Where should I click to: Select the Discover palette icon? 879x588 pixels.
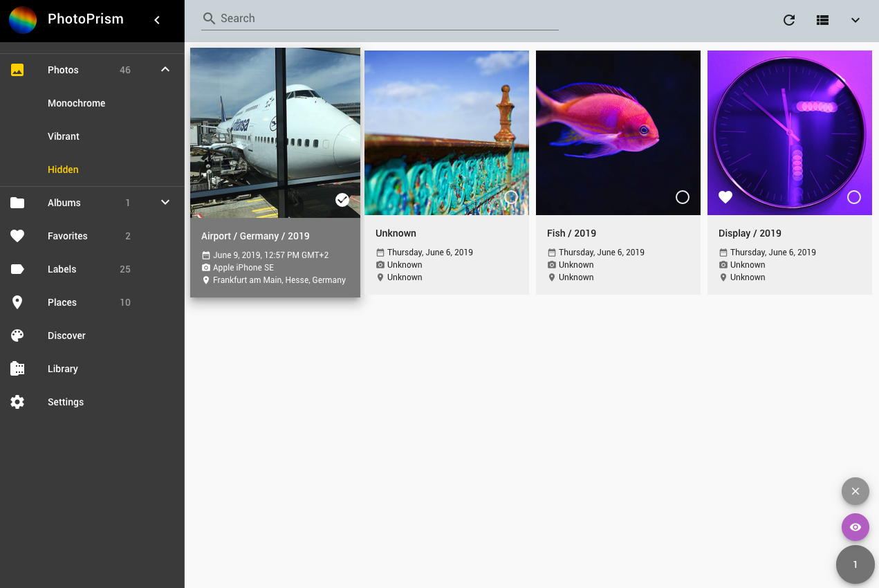pos(17,336)
